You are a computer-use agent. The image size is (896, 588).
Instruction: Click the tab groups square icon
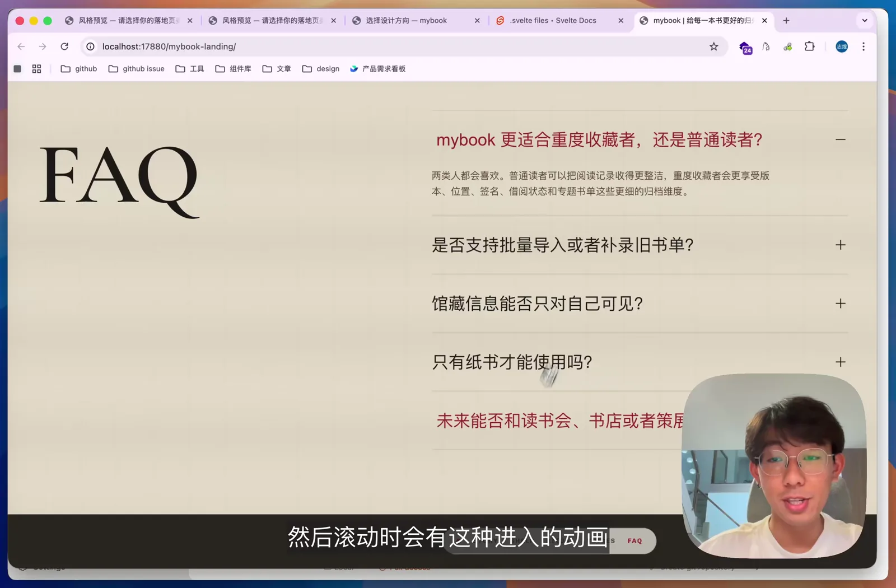point(17,69)
